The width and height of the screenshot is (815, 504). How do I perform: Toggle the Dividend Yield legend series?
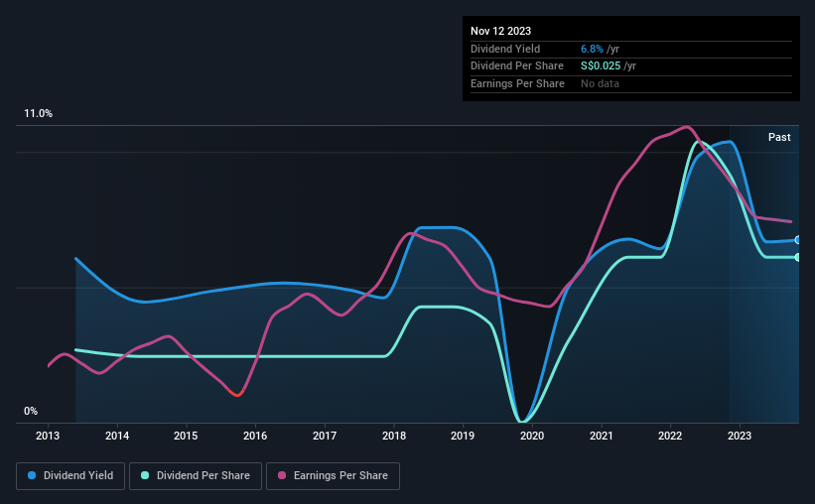point(70,476)
